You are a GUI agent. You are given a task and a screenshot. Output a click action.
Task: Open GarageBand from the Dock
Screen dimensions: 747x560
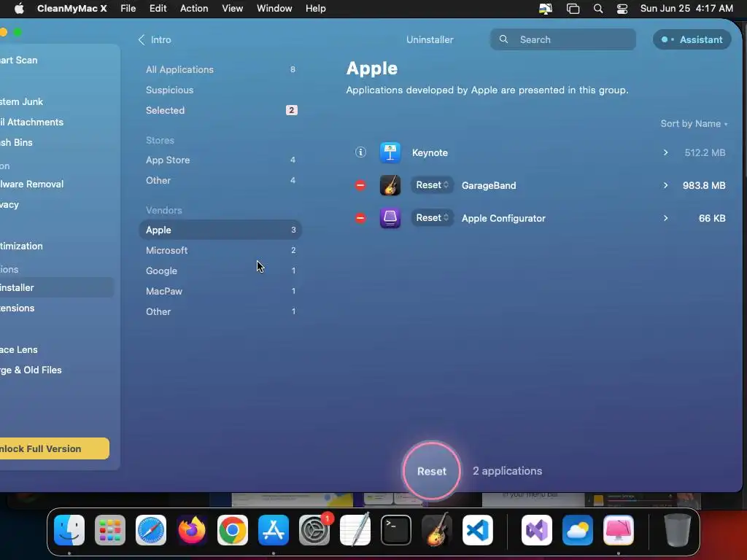pos(437,530)
